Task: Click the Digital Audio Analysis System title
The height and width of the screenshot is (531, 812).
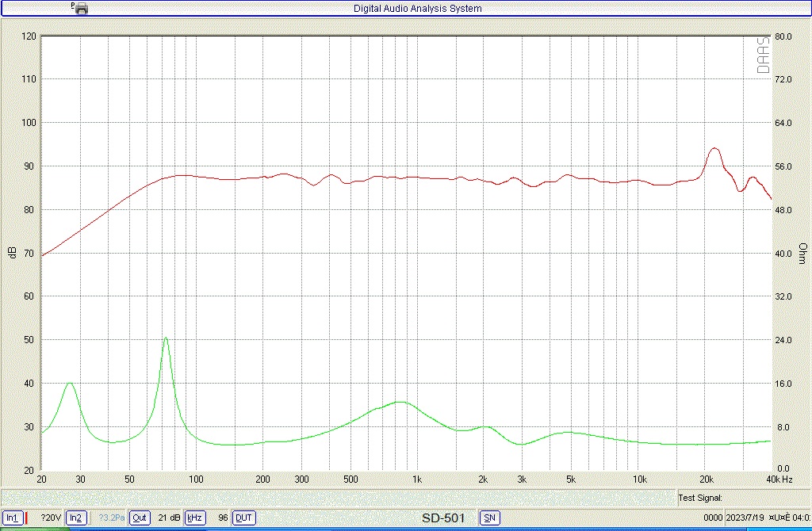Action: pos(417,8)
